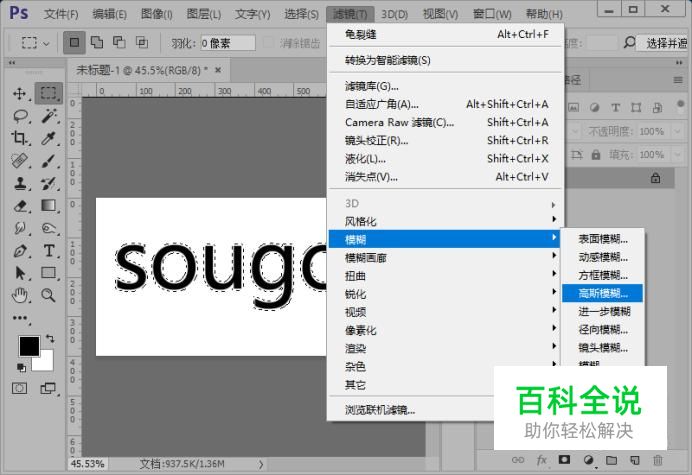Expand the 锐化 submenu
This screenshot has width=692, height=475.
point(446,294)
